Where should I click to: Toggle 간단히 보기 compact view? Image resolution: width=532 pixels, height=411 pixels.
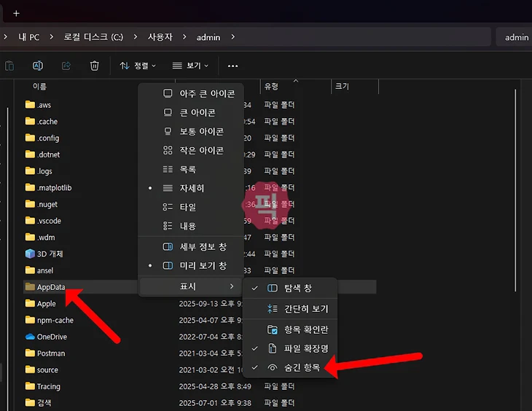pyautogui.click(x=290, y=309)
